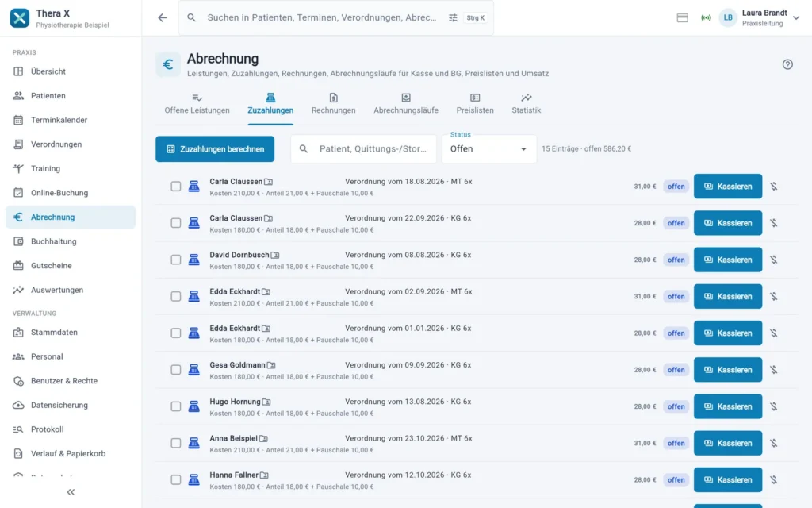Screen dimensions: 812x508
Task: Open patient card icon next to Anna Beispiel
Action: [263, 438]
